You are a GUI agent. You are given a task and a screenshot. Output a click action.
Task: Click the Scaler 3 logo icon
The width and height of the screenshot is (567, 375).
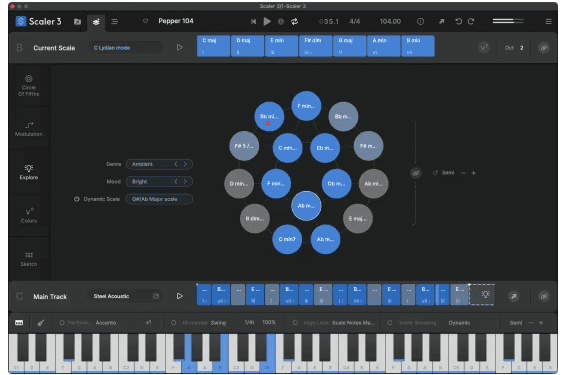point(21,21)
